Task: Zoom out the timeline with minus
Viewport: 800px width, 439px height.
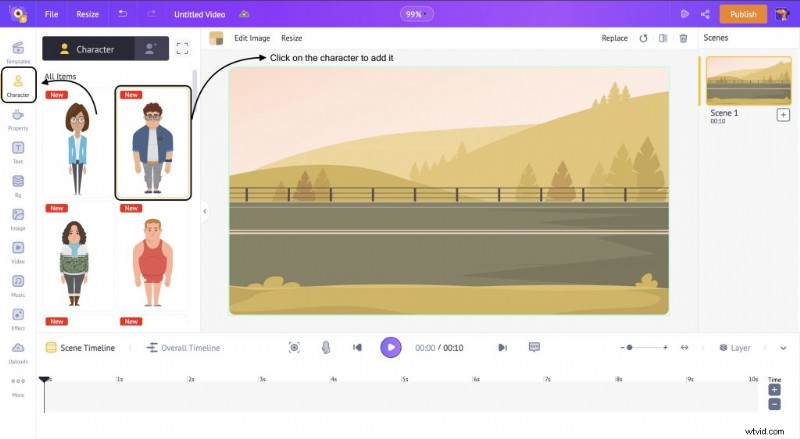Action: (622, 348)
